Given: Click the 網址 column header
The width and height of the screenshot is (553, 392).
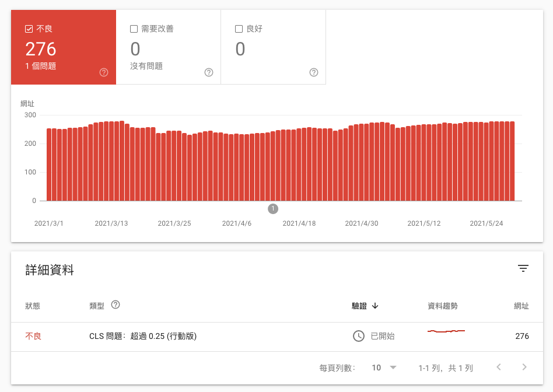Looking at the screenshot, I should click(521, 306).
